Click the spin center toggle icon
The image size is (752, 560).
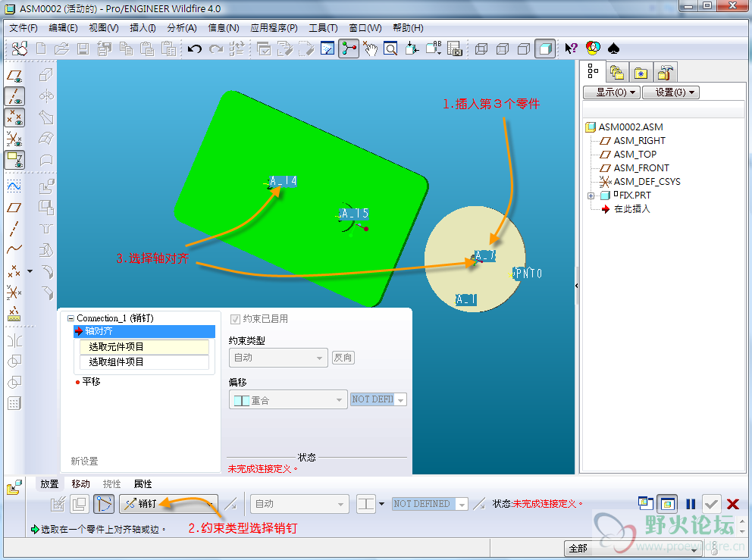coord(349,48)
